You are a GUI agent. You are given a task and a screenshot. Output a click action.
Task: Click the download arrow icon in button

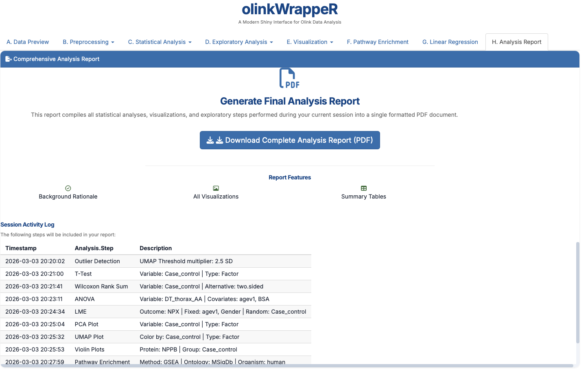pyautogui.click(x=210, y=140)
